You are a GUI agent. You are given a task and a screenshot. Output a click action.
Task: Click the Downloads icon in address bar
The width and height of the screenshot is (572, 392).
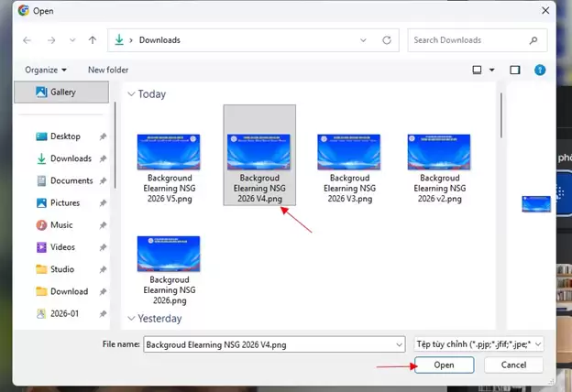click(x=119, y=39)
